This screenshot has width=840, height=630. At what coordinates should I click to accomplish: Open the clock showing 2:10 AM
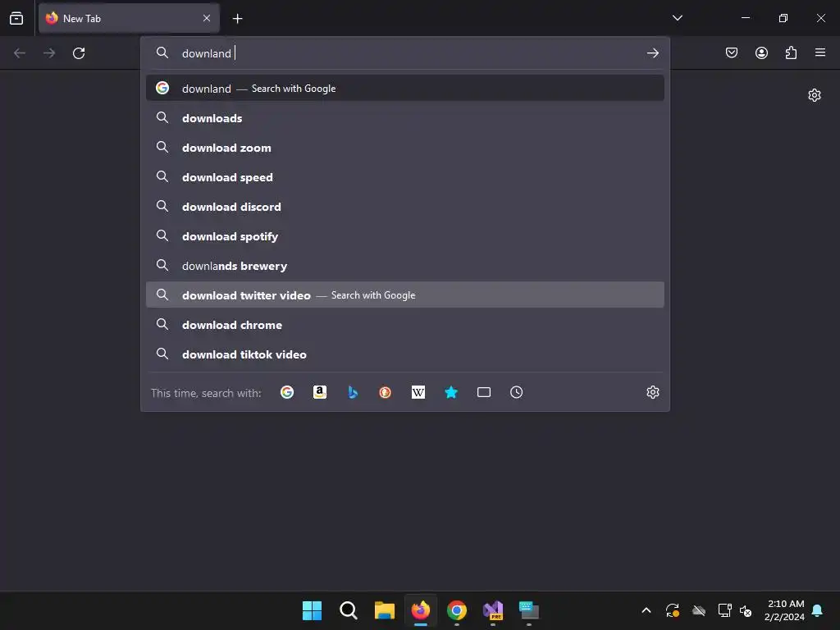click(x=785, y=610)
